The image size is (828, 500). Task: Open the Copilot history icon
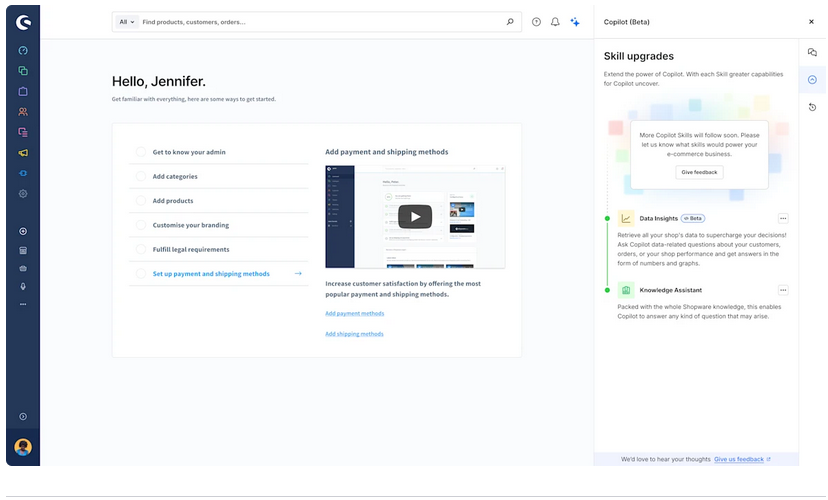[x=812, y=107]
